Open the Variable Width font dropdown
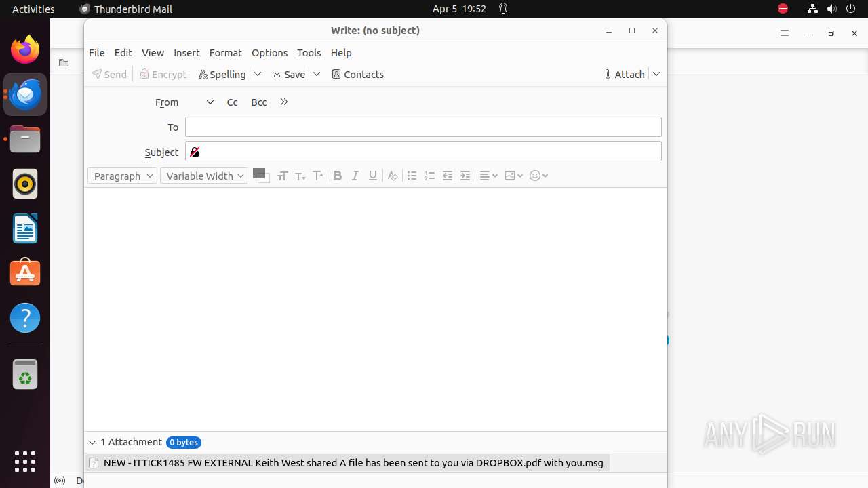The width and height of the screenshot is (868, 488). point(204,176)
